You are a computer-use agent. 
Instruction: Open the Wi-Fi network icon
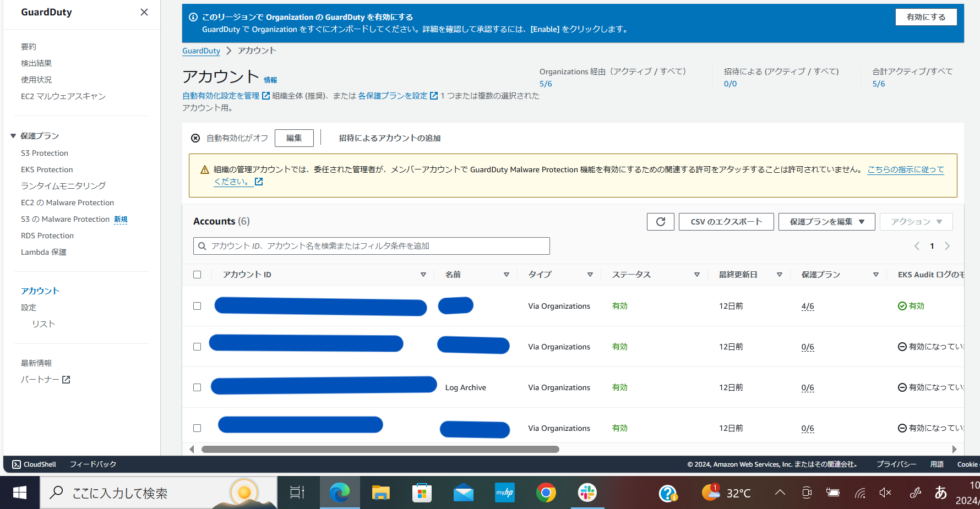click(860, 492)
